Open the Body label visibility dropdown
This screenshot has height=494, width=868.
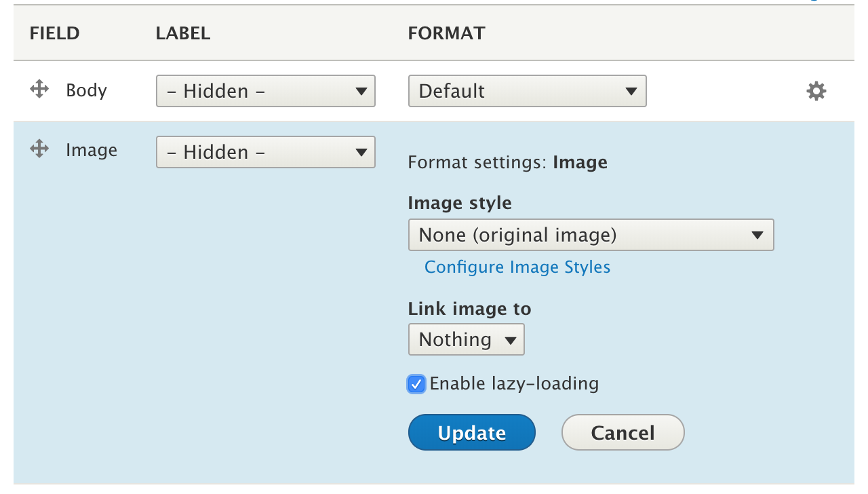266,91
